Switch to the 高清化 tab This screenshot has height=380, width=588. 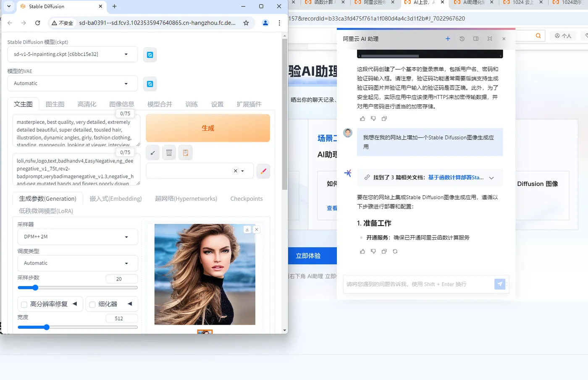87,104
